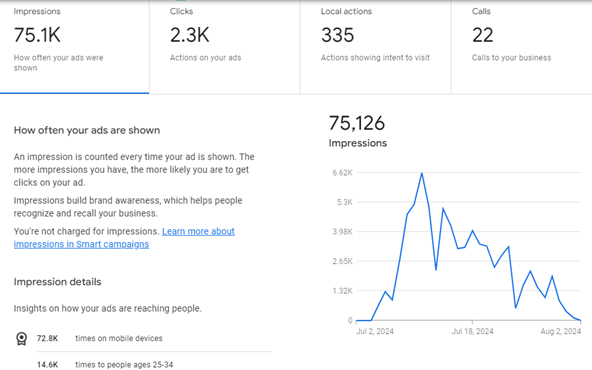Viewport: 592px width, 370px height.
Task: Click 'You're not charged for impressions.' sentence
Action: pyautogui.click(x=86, y=231)
